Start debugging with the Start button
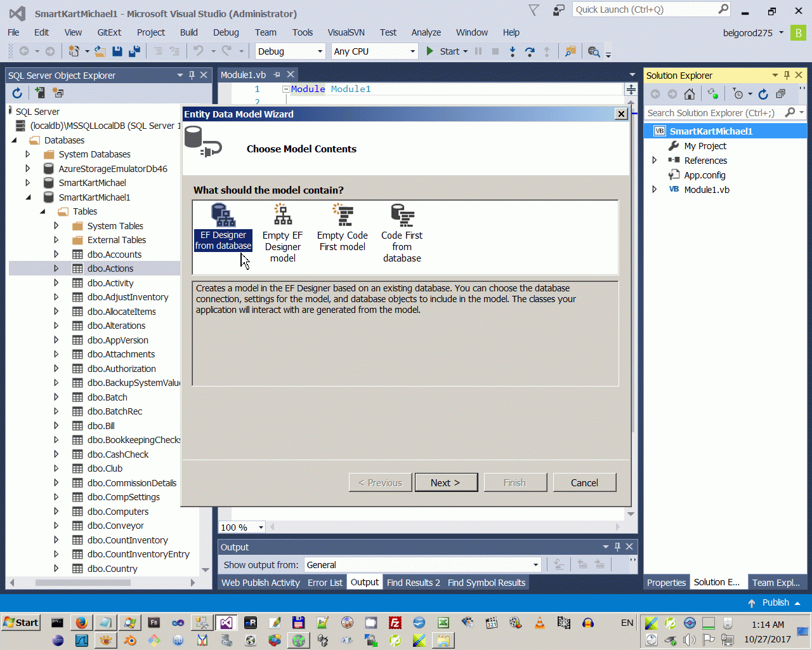 [x=447, y=51]
